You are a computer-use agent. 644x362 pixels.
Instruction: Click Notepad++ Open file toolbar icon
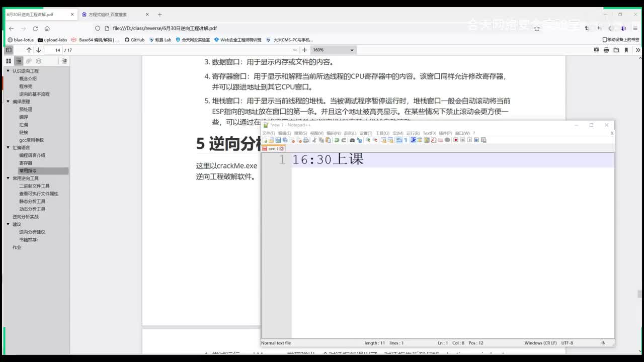271,140
